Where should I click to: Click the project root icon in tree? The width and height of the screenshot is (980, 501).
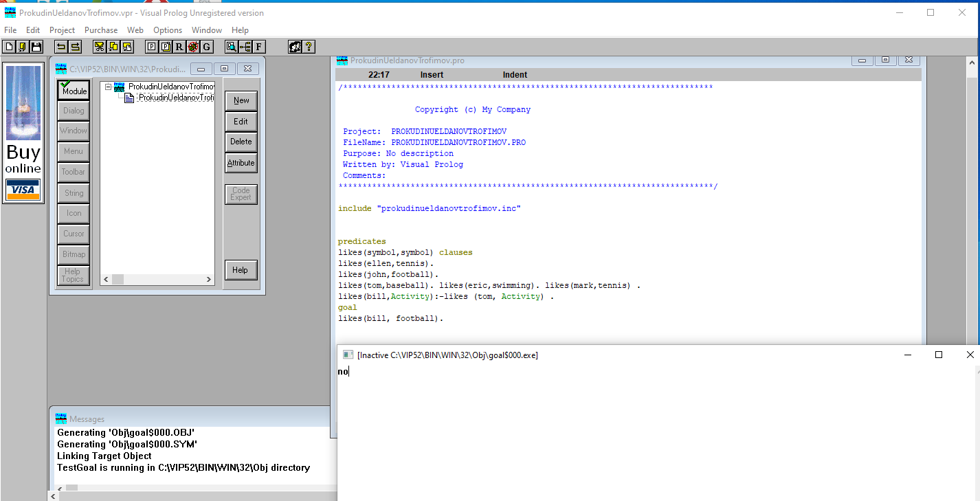tap(119, 87)
